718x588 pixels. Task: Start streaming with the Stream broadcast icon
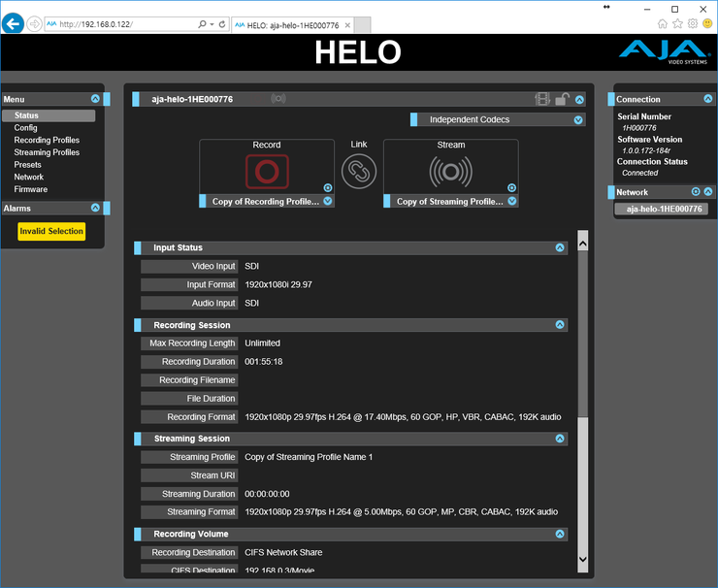[x=451, y=172]
